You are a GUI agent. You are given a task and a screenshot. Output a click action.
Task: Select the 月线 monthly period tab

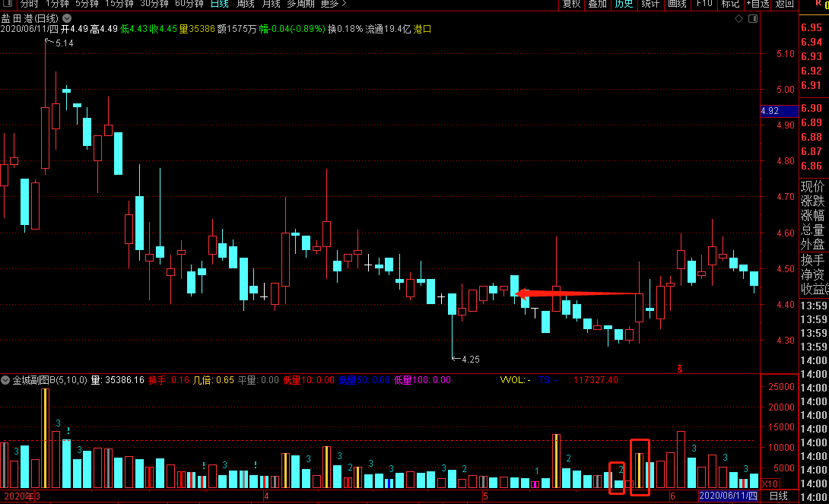271,4
